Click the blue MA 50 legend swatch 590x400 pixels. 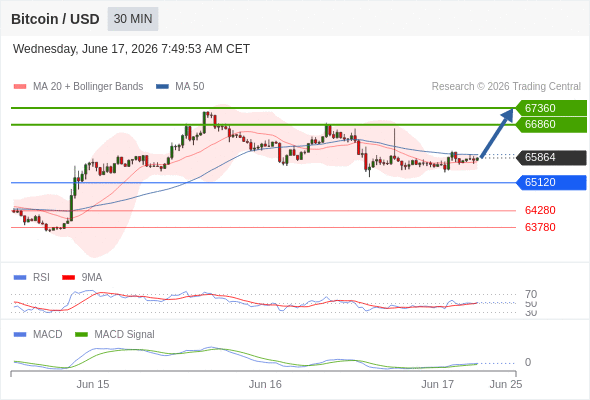point(162,87)
